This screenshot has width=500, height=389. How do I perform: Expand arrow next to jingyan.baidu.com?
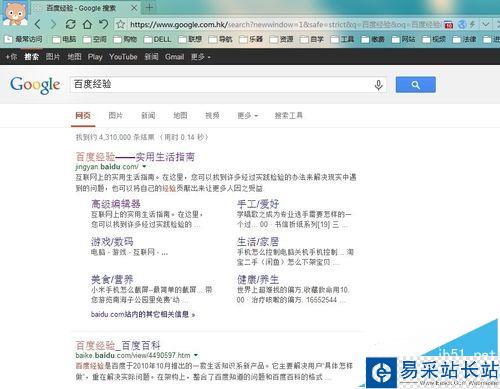144,166
